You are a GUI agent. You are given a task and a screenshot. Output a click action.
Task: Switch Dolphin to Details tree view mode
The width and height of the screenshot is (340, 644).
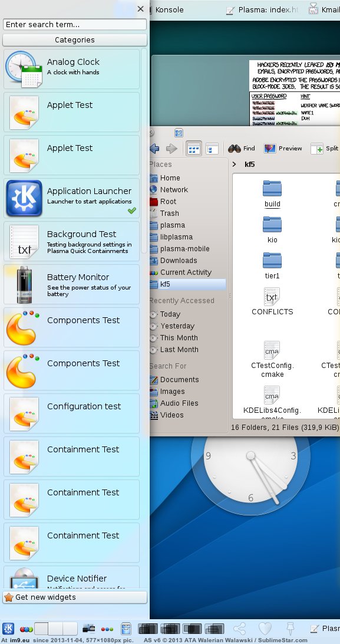[212, 149]
